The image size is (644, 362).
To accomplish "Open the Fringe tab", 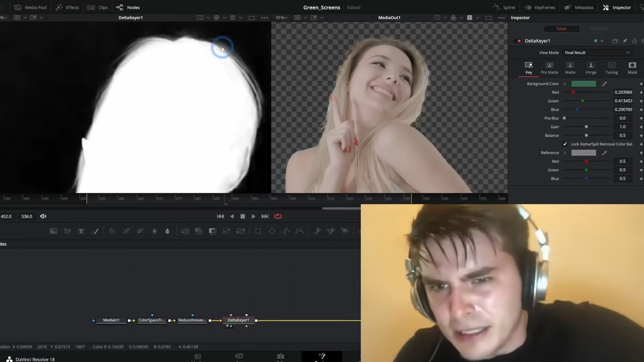I will [x=591, y=68].
